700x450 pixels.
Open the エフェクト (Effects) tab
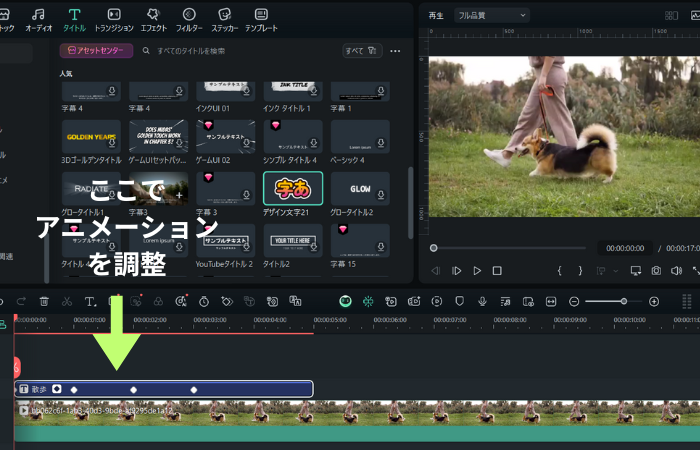(153, 19)
